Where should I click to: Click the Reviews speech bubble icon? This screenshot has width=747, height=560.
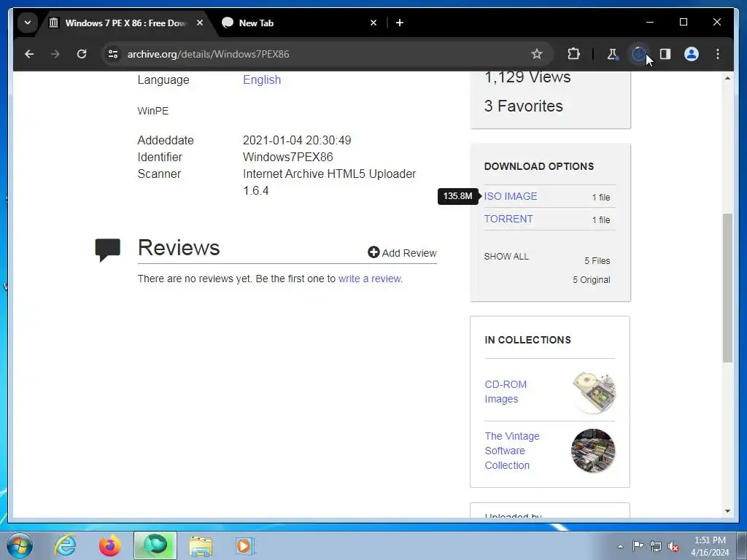pyautogui.click(x=107, y=249)
